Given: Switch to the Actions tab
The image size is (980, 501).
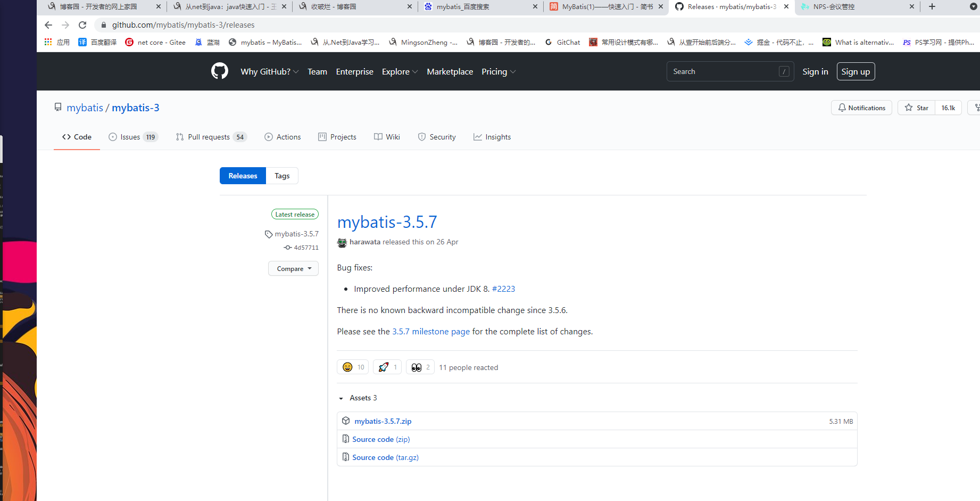Looking at the screenshot, I should [283, 137].
